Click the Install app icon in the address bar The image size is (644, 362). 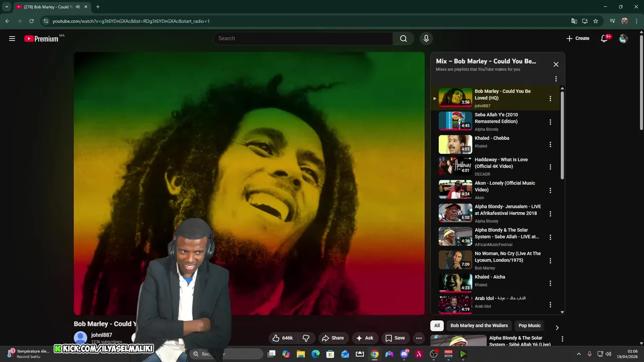click(585, 21)
